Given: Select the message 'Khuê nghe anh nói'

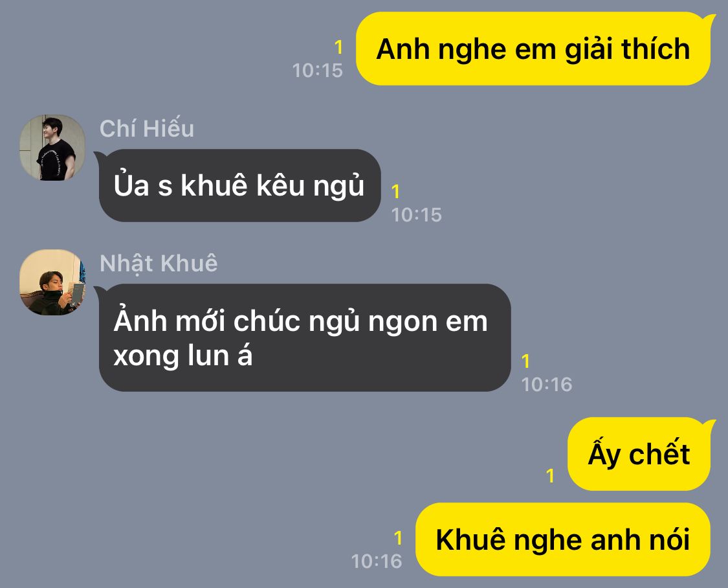Looking at the screenshot, I should click(563, 539).
